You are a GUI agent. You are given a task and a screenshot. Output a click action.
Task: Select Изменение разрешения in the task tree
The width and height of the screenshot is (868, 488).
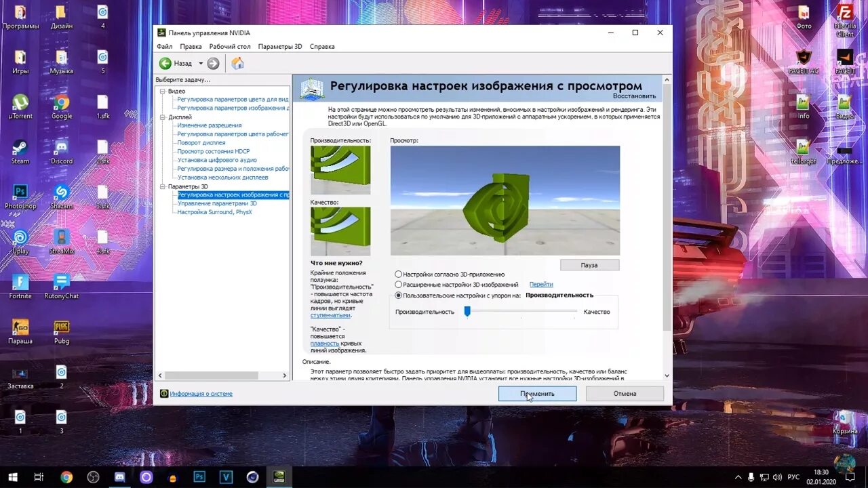coord(210,125)
